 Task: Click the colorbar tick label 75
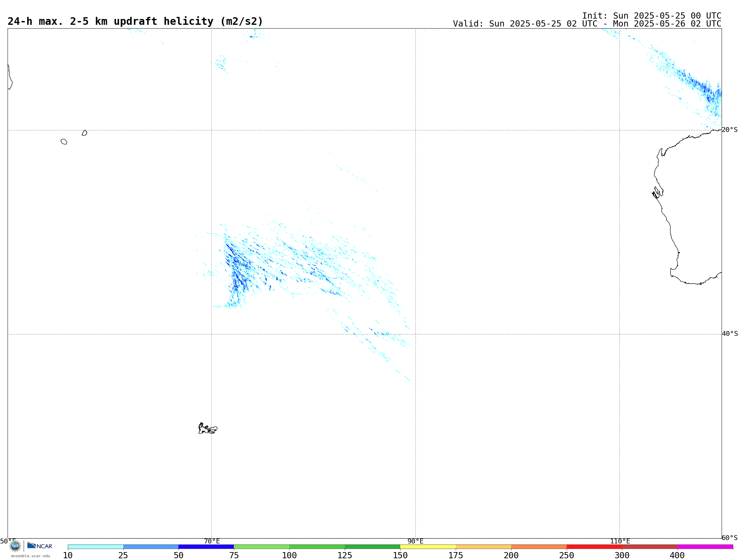point(234,555)
